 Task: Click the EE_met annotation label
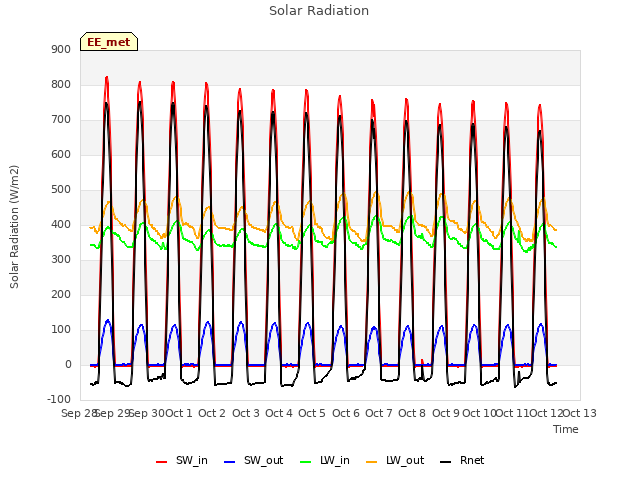pos(109,42)
